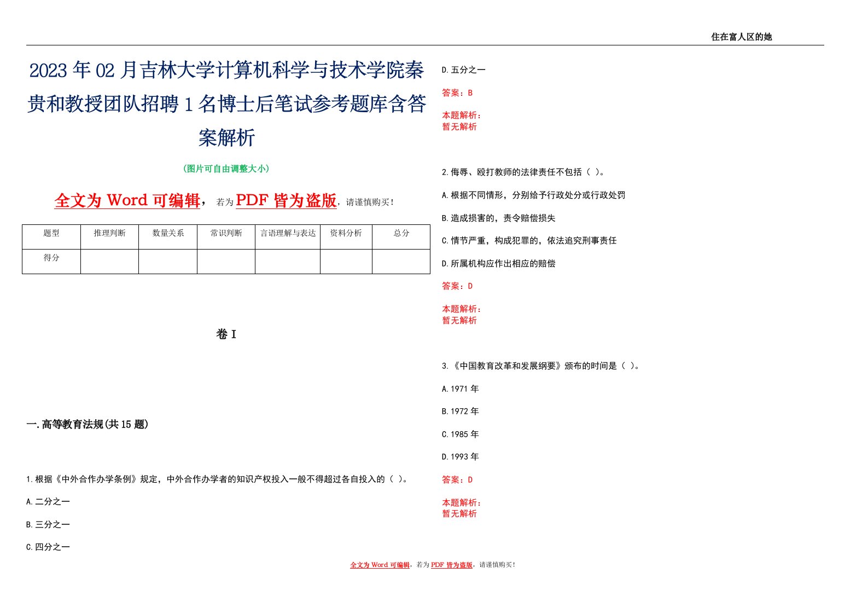
Task: Select option 'A.1971年'
Action: pos(461,389)
